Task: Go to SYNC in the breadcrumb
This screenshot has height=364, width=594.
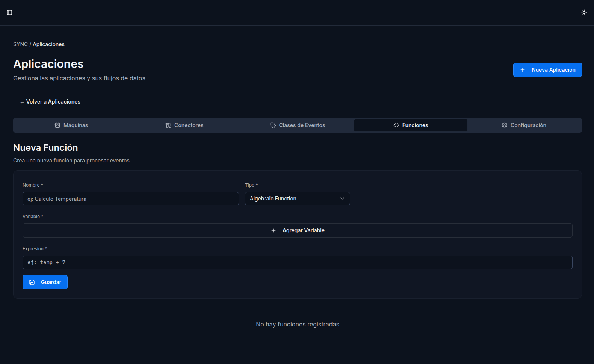Action: (x=20, y=44)
